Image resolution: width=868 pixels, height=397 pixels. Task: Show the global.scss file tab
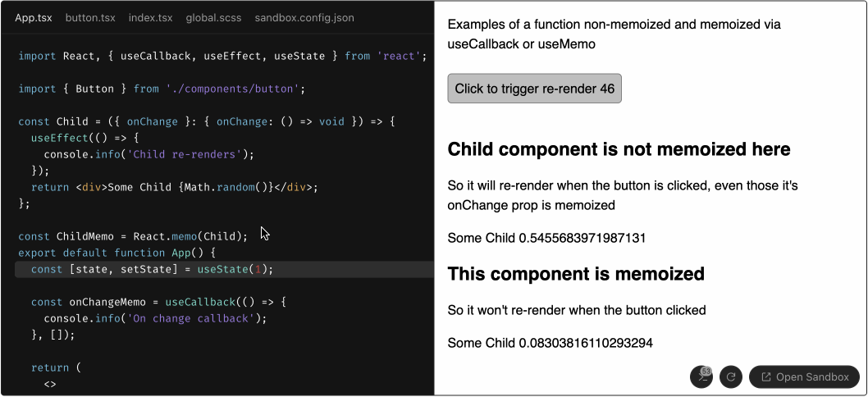pos(213,18)
